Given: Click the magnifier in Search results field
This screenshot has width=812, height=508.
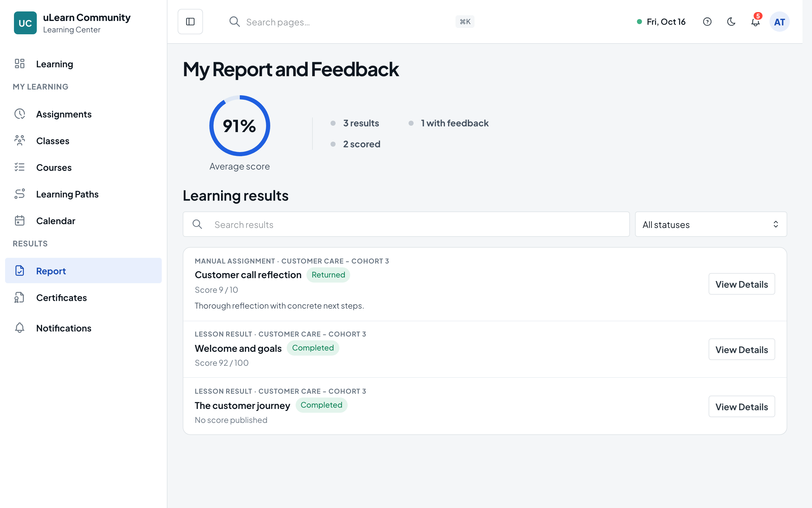Looking at the screenshot, I should point(197,224).
